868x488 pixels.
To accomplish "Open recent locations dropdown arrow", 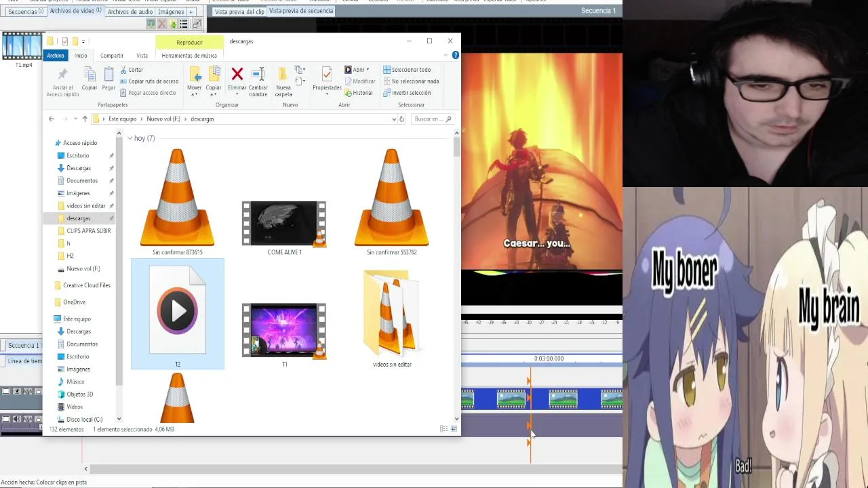I will pyautogui.click(x=75, y=119).
